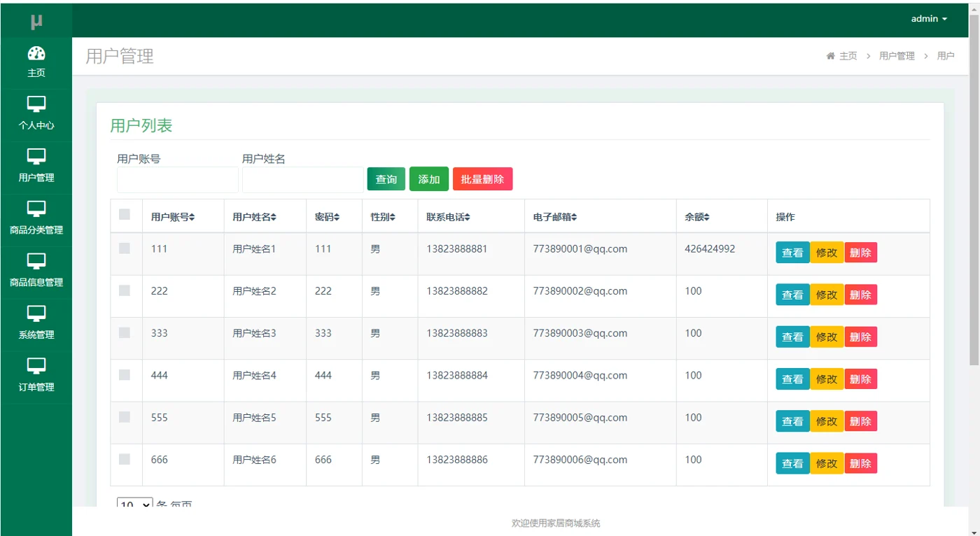
Task: Click 用户管理 breadcrumb item
Action: [897, 56]
